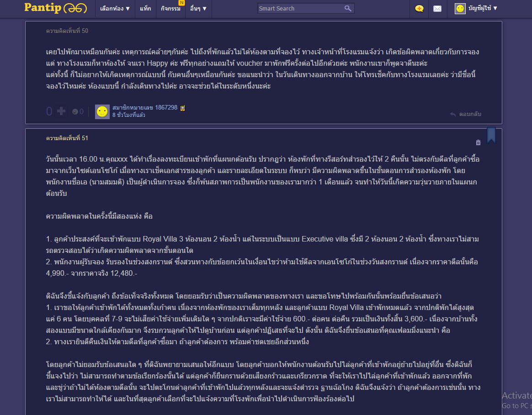Click vote count 0 on comment 50
The image size is (532, 415).
pos(49,111)
